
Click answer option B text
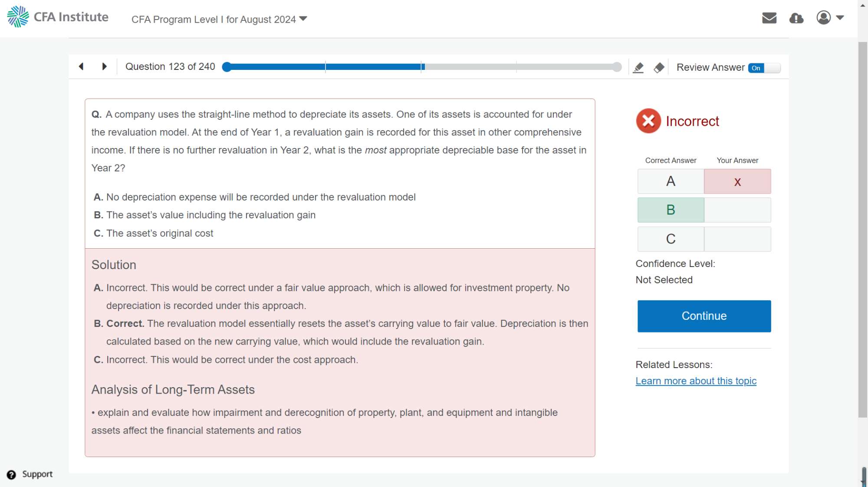click(210, 215)
